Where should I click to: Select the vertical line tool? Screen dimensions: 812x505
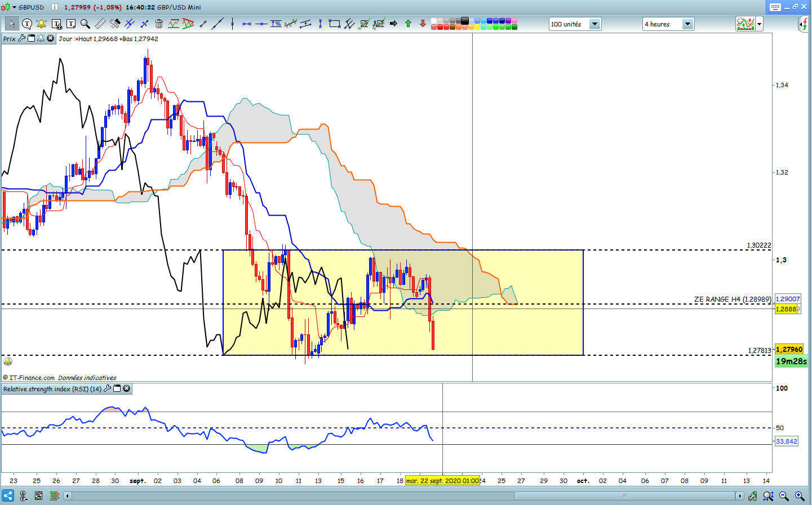(x=232, y=24)
